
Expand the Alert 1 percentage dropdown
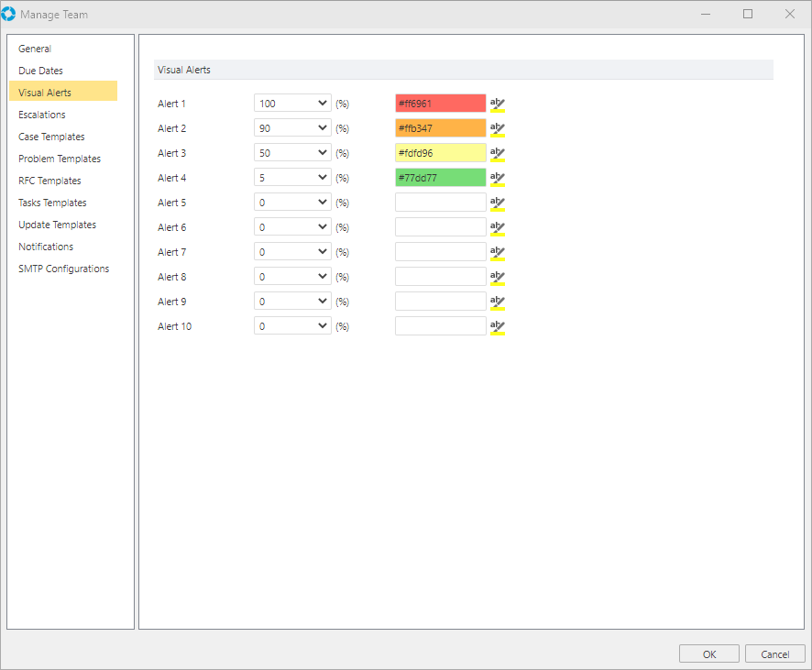[x=322, y=104]
